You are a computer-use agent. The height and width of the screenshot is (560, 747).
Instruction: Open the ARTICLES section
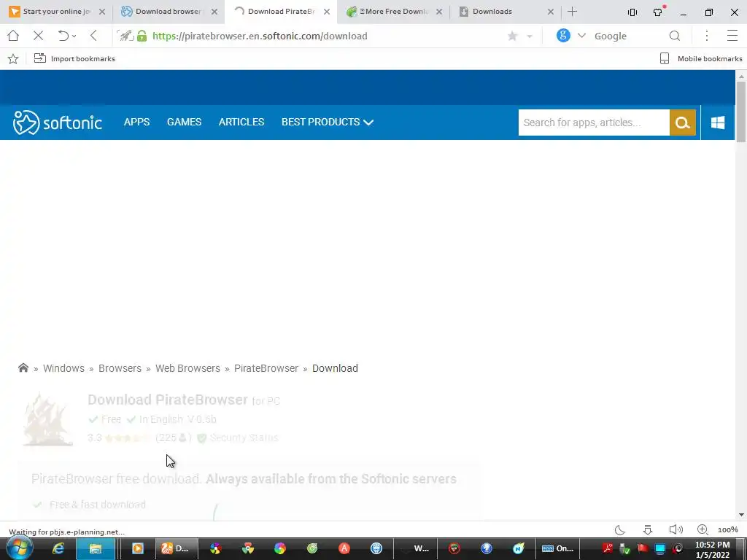point(241,122)
